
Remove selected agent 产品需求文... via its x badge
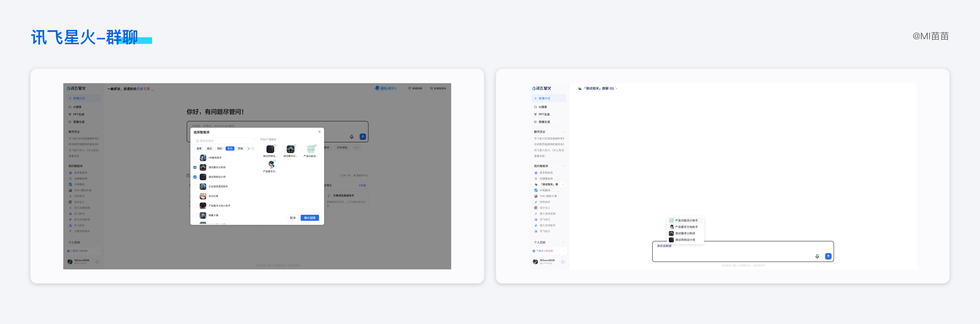click(275, 161)
